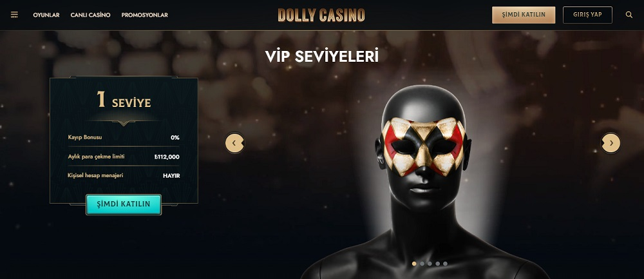Screen dimensions: 644x279
Task: Select the fifth carousel dot
Action: pyautogui.click(x=445, y=264)
